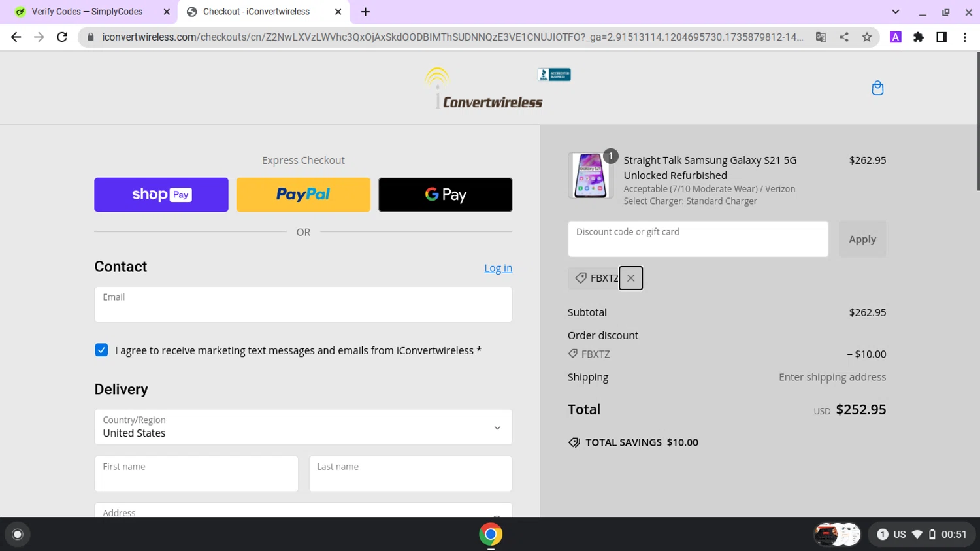The height and width of the screenshot is (551, 980).
Task: Focus the Email input field
Action: pos(303,304)
